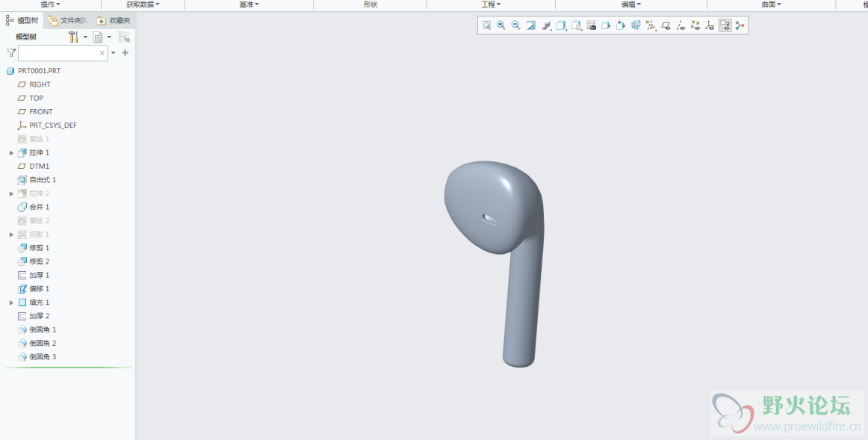Click the plus icon beside tree search
Viewport: 868px width, 440px height.
[x=125, y=52]
